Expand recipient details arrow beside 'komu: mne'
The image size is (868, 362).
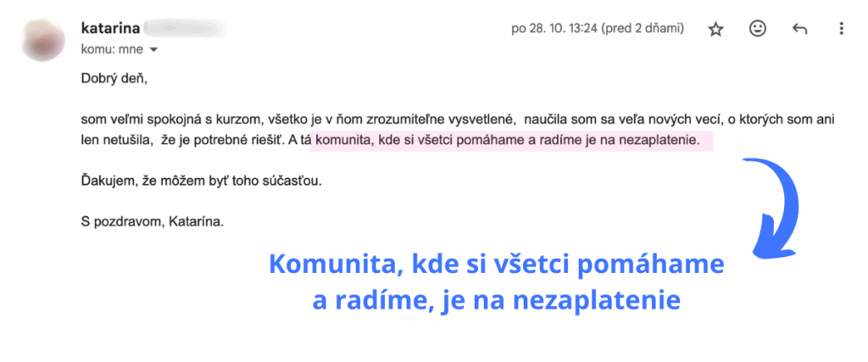pos(153,50)
